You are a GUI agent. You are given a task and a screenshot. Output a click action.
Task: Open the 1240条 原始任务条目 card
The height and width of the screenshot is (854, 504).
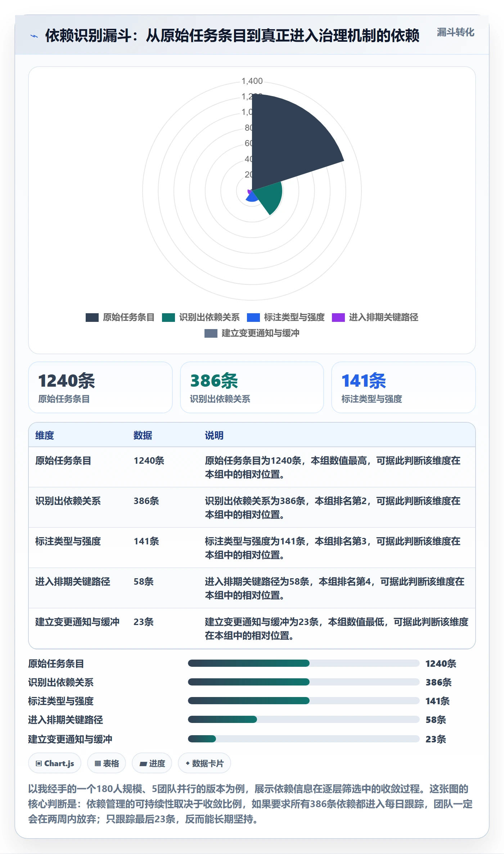100,387
